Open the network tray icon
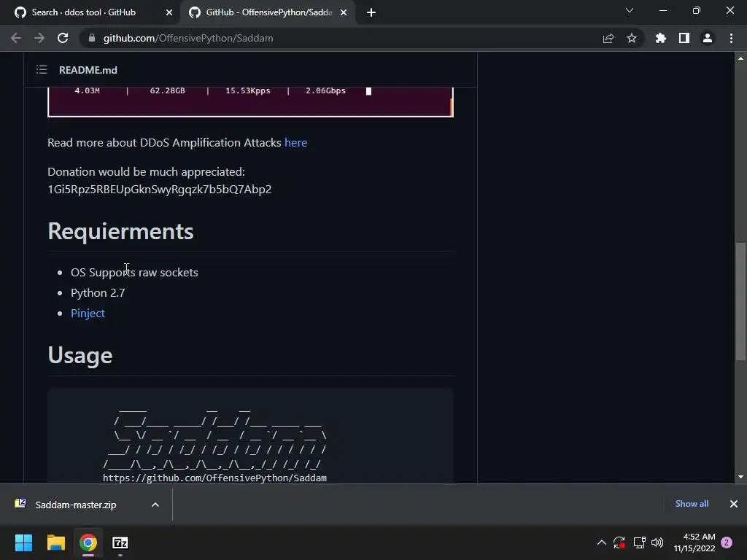Screen dimensions: 747x560 pyautogui.click(x=639, y=542)
